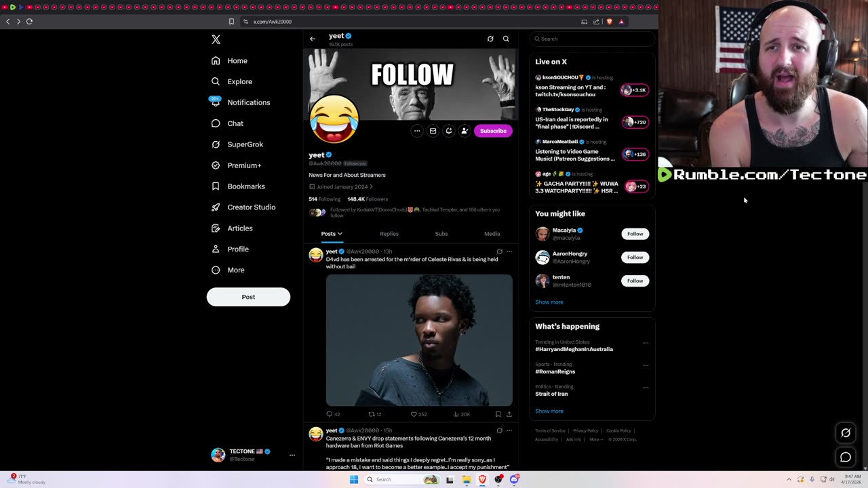Reply to the D4vd post
The width and height of the screenshot is (868, 488).
tap(333, 414)
